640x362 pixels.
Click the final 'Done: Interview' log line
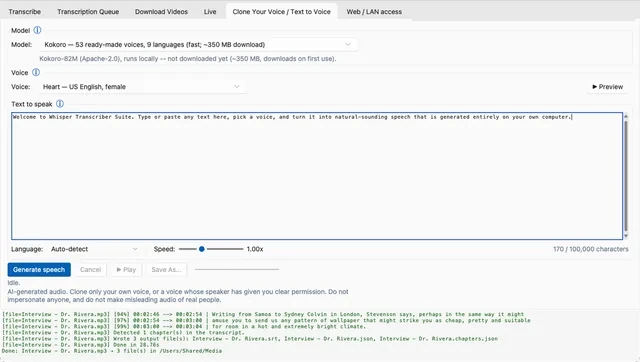(112, 351)
